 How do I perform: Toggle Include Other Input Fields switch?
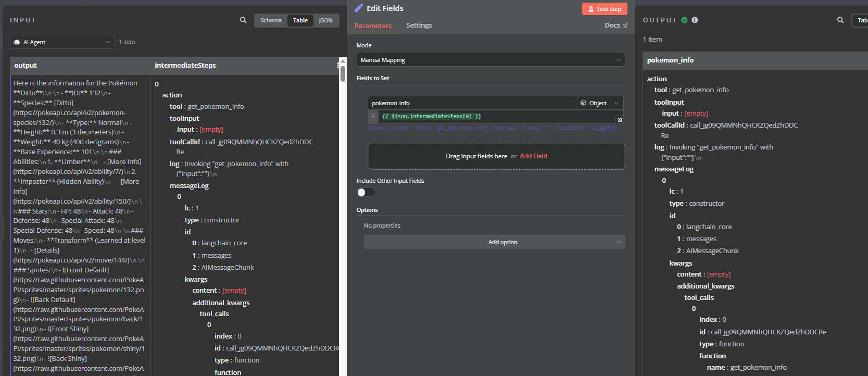coord(366,192)
